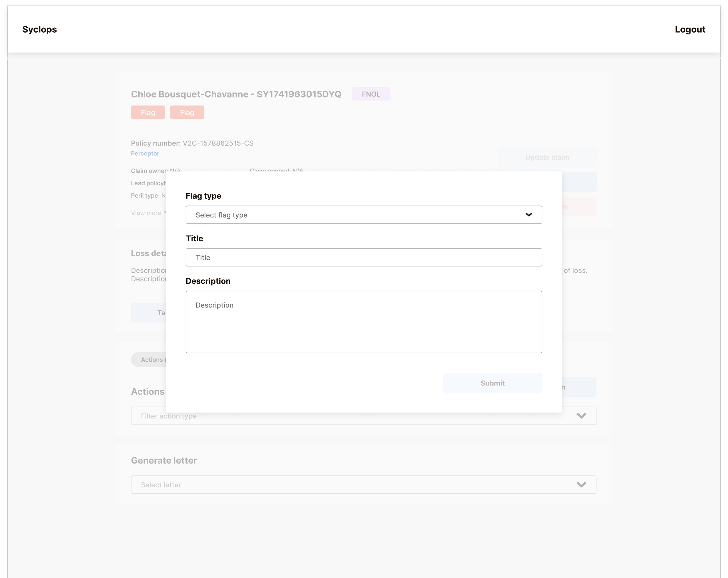
Task: Click inside the Description text area
Action: (364, 322)
